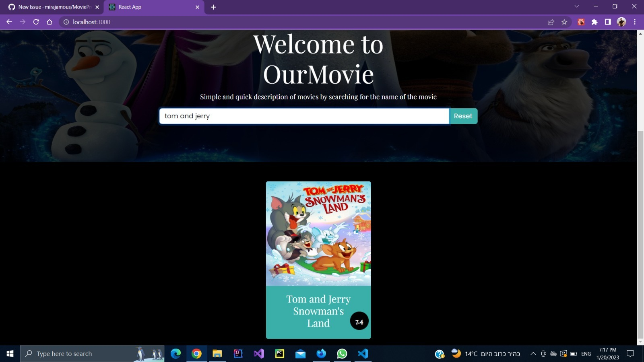Screen dimensions: 644x362
Task: Switch to the New Issue GitHub tab
Action: click(51, 7)
